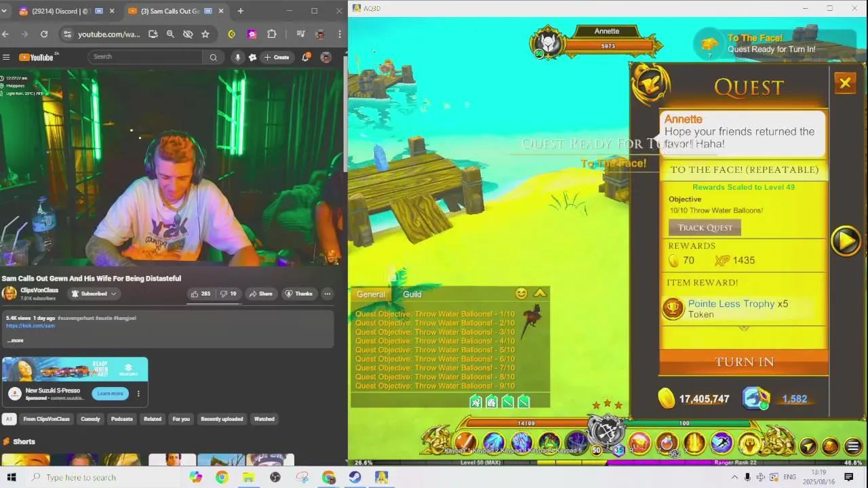Click the yellow next arrow on quest panel

click(x=846, y=241)
